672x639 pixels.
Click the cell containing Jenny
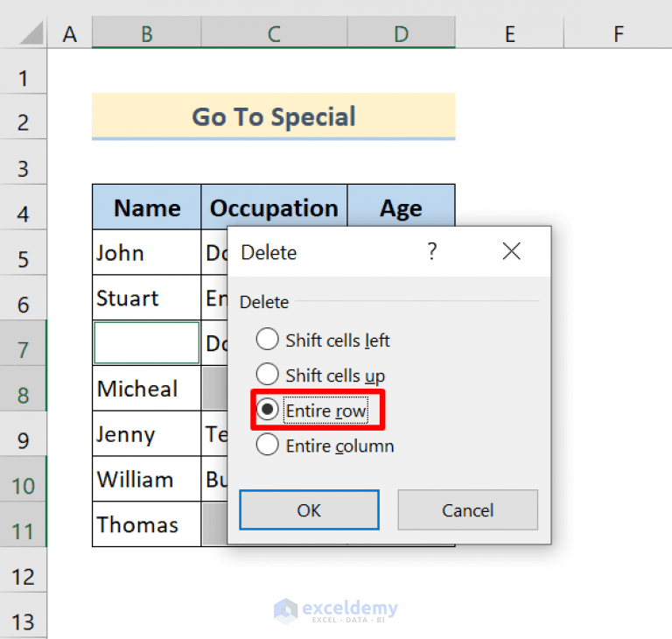click(x=147, y=433)
